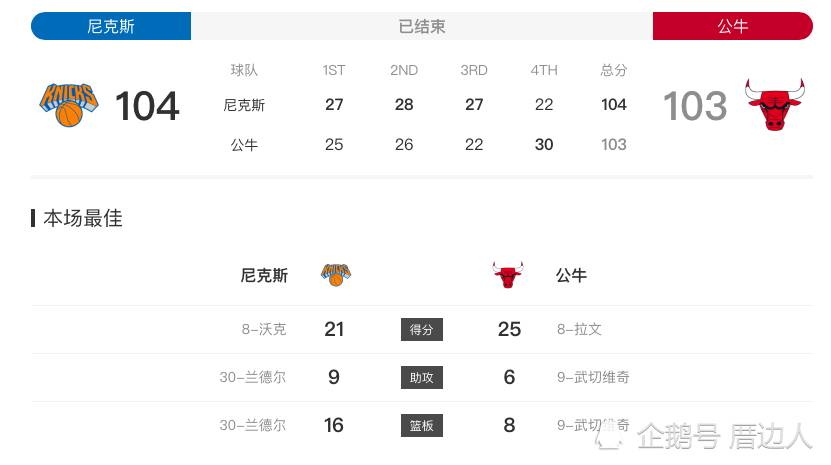Click the small Knicks logo in 本场最佳
The image size is (831, 465).
[335, 275]
